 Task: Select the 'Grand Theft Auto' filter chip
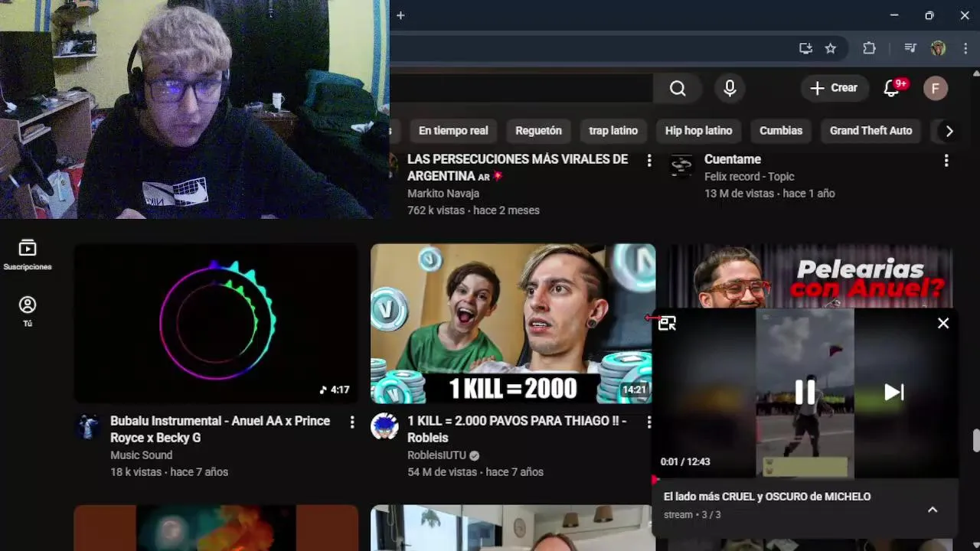[871, 131]
